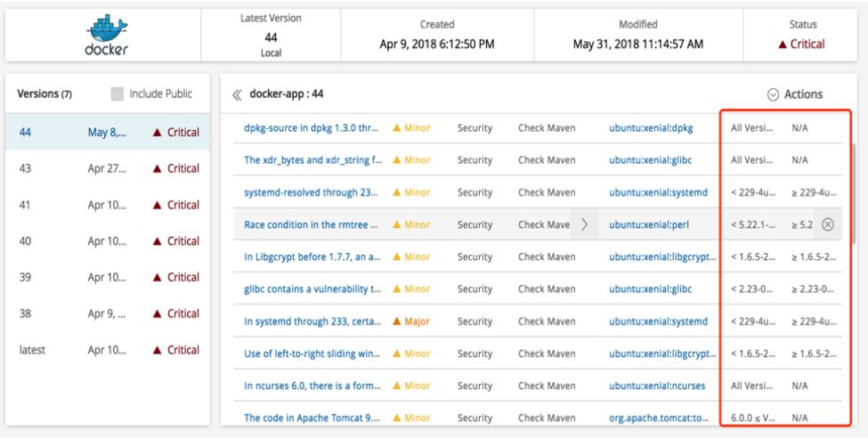Image resolution: width=868 pixels, height=439 pixels.
Task: Open the Apache Tomcat vulnerability link
Action: (312, 418)
